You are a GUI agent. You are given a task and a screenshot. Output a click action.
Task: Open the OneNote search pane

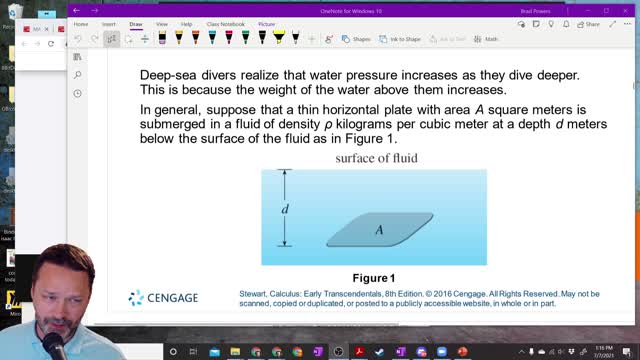click(x=78, y=75)
